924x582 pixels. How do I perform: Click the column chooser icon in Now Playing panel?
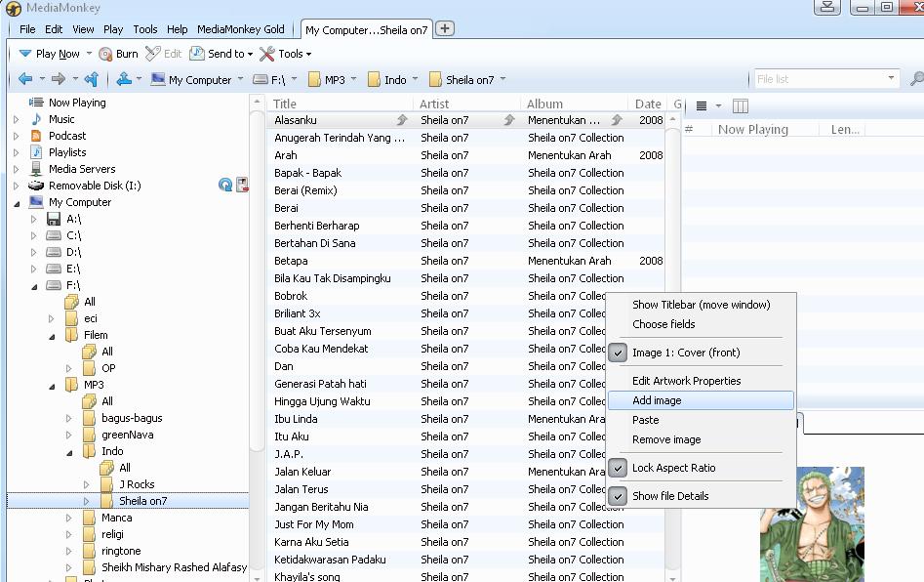pyautogui.click(x=741, y=106)
